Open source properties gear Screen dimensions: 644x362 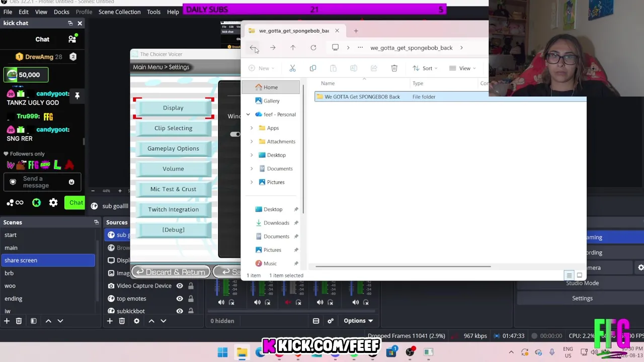[x=136, y=321]
